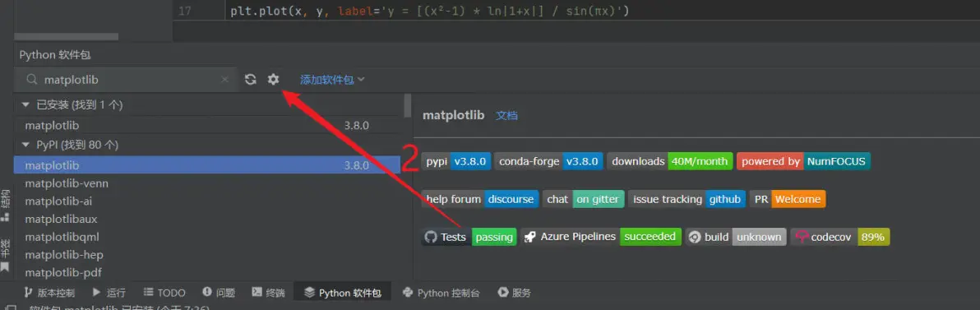Click the horizontal scrollbar above Python 软件包
This screenshot has height=310, width=980.
click(67, 37)
